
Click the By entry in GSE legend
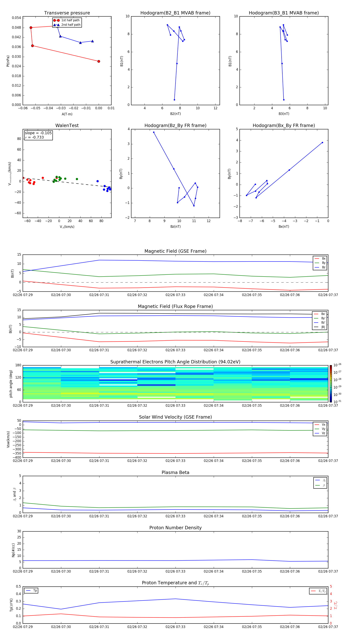pos(320,263)
